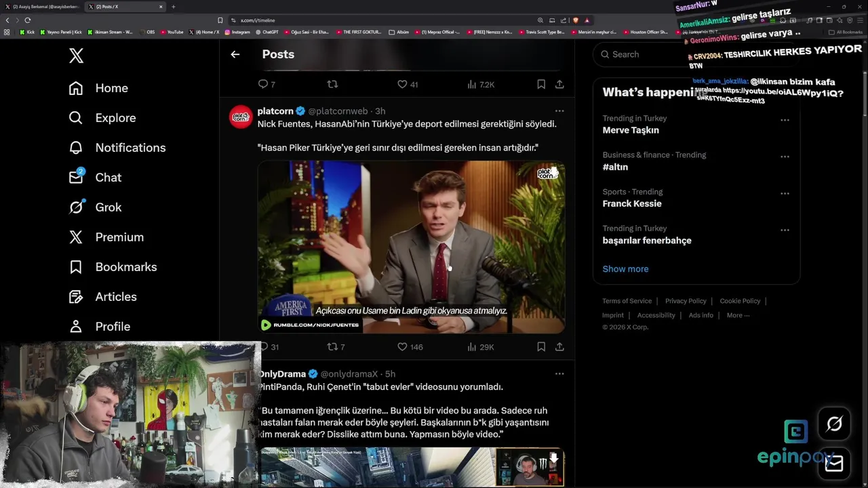Repost the post with 41 likes

coord(332,84)
